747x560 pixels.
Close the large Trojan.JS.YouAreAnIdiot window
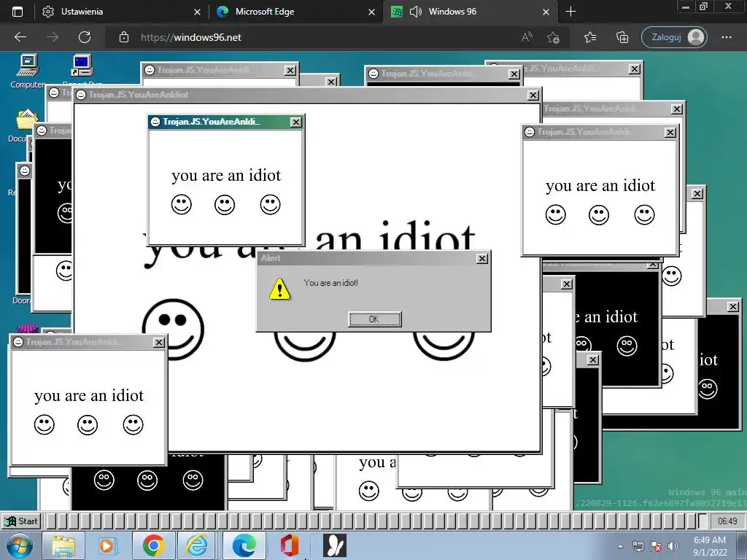[533, 96]
